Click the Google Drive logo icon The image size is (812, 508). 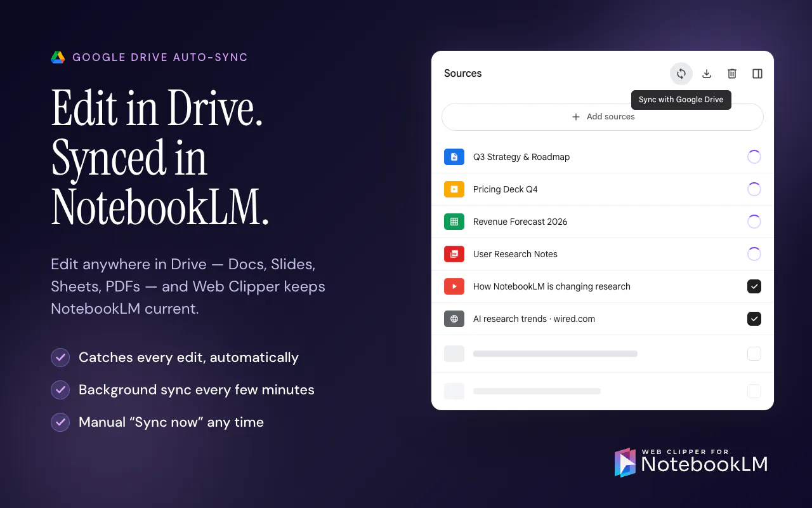(x=58, y=57)
